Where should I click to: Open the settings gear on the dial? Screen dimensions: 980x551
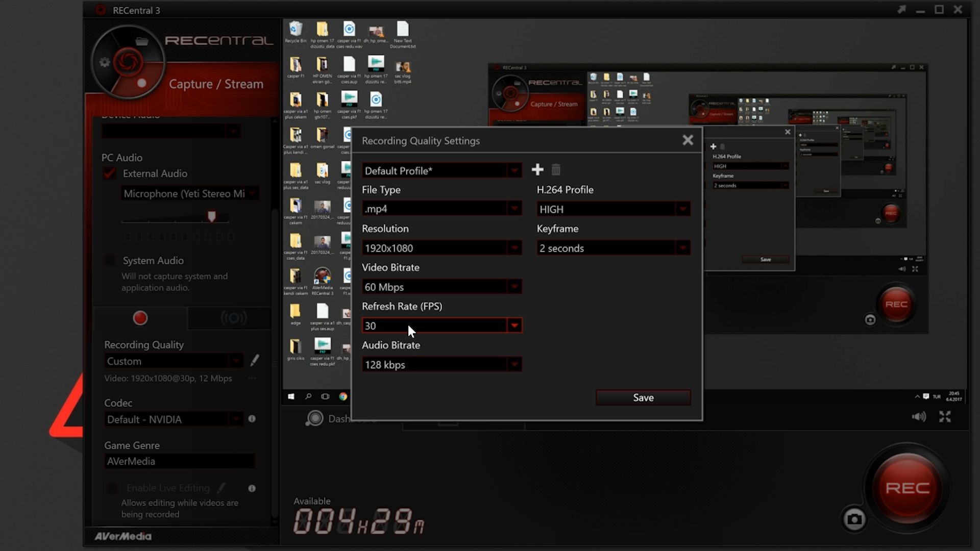(105, 62)
